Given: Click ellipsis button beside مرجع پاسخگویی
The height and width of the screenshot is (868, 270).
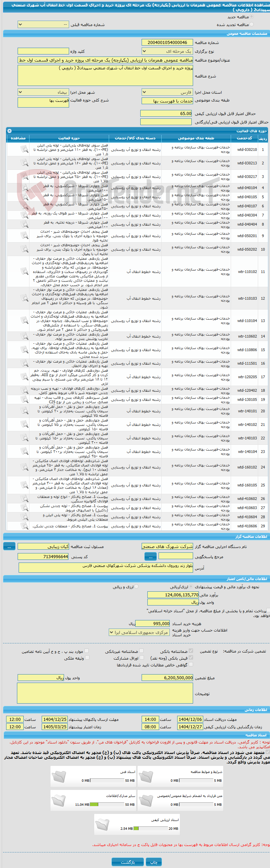Looking at the screenshot, I should tap(150, 556).
